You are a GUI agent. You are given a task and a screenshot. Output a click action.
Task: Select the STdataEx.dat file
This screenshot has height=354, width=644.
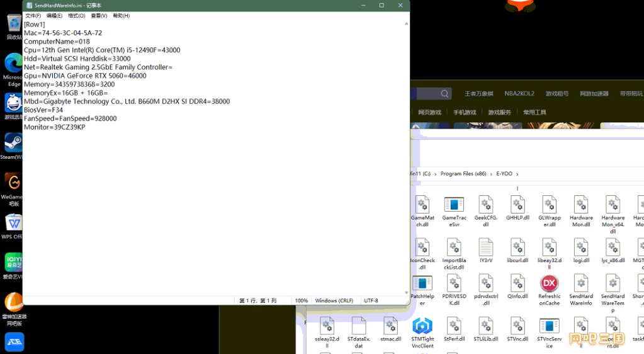pyautogui.click(x=359, y=333)
